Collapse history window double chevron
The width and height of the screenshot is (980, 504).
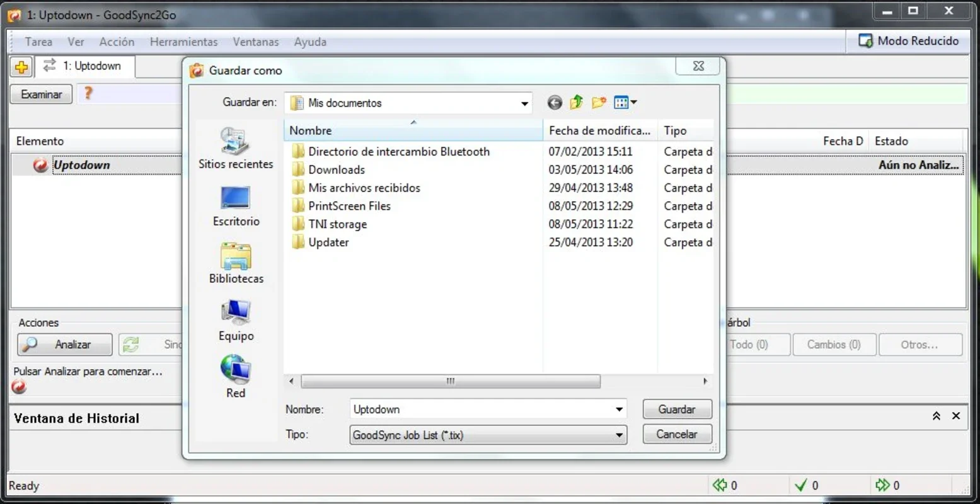coord(937,416)
